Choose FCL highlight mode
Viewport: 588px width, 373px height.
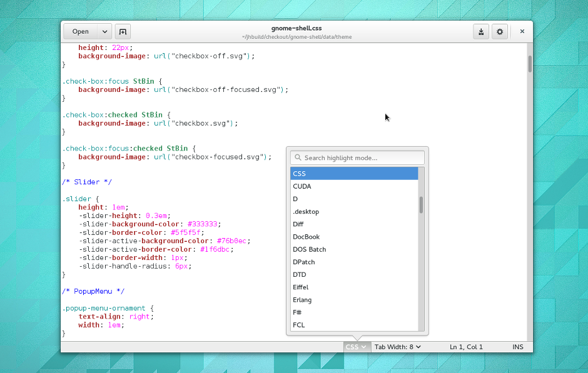point(354,325)
